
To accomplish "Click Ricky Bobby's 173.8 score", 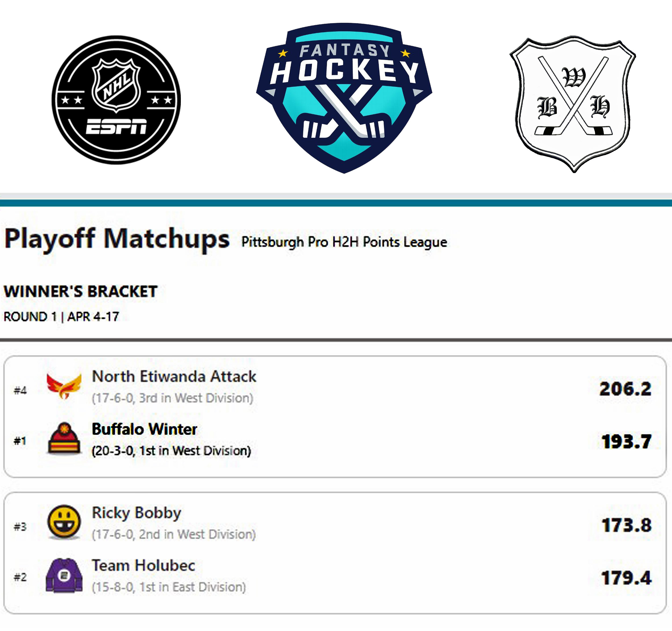I will point(626,525).
